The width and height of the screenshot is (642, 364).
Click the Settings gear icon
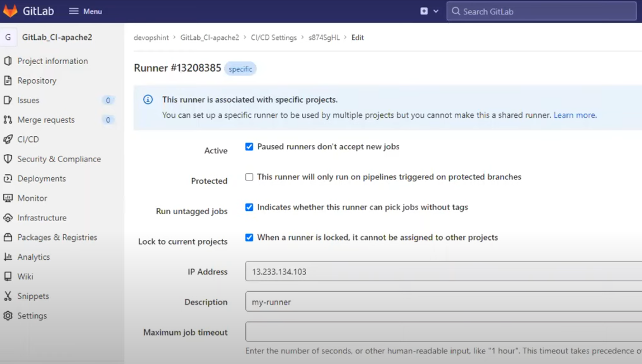coord(8,315)
